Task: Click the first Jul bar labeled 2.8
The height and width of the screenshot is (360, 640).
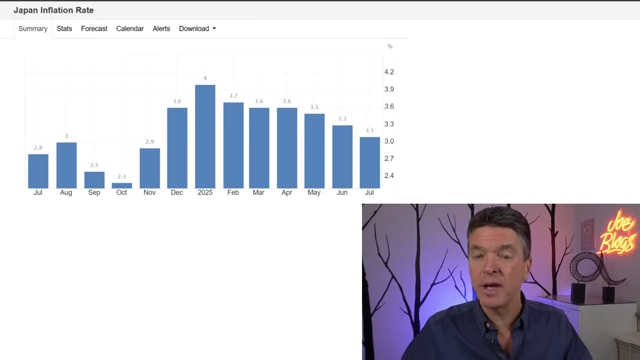Action: [x=38, y=171]
